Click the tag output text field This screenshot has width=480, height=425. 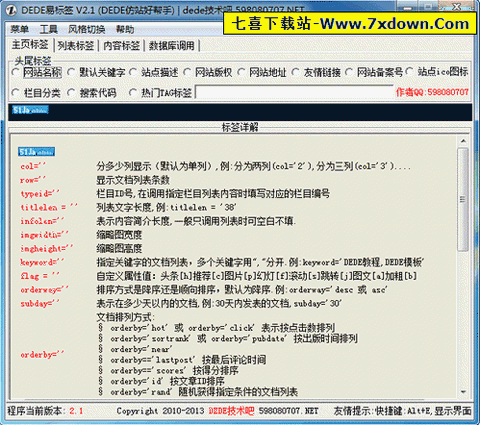(294, 92)
